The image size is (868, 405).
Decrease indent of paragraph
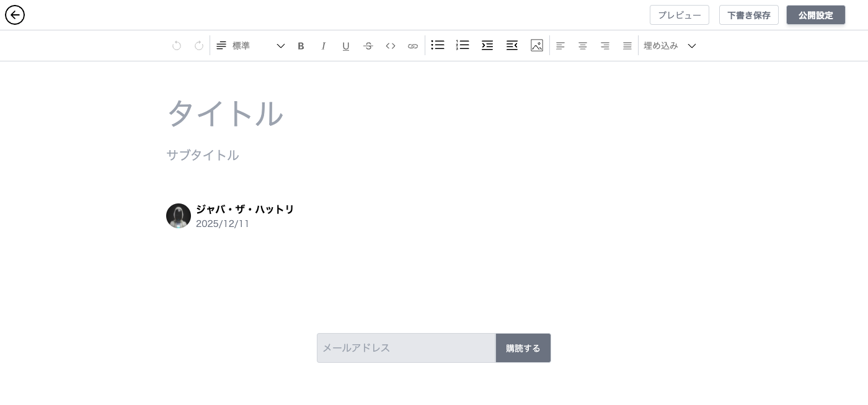(512, 45)
